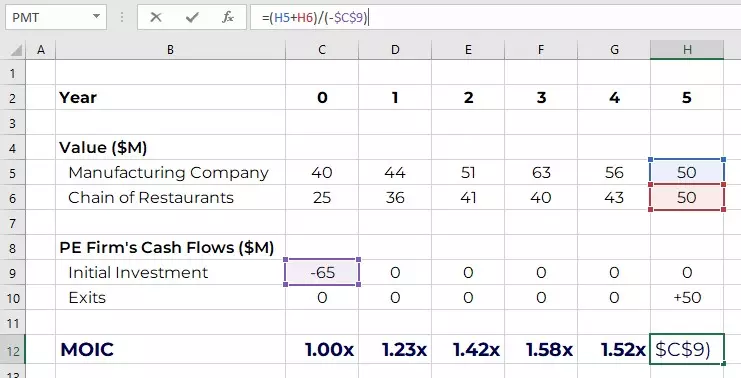The image size is (741, 378).
Task: Click the 'Exits' label cell
Action: coord(170,298)
